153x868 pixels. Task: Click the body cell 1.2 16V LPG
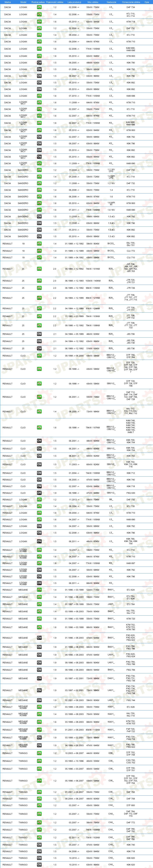click(x=111, y=170)
